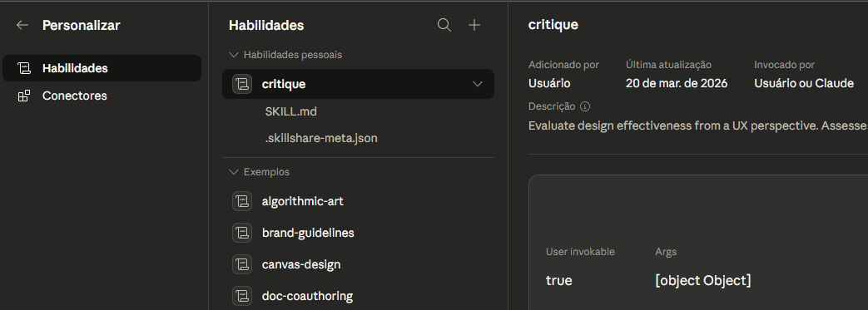
Task: Click the '[object Object]' Args value
Action: click(x=703, y=281)
